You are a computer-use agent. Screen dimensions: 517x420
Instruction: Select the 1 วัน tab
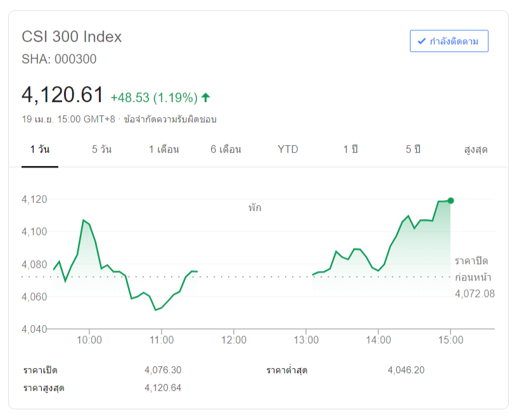(x=40, y=150)
